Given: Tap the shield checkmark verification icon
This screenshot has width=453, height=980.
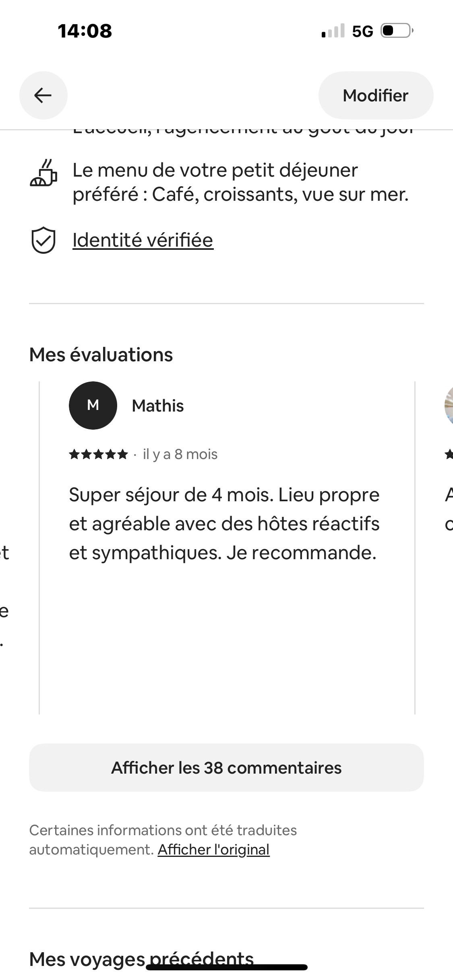Looking at the screenshot, I should coord(43,240).
